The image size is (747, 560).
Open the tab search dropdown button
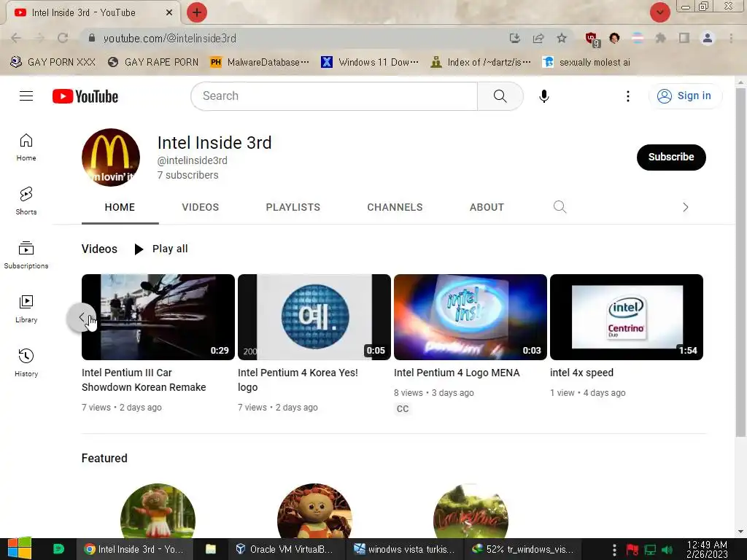coord(659,12)
